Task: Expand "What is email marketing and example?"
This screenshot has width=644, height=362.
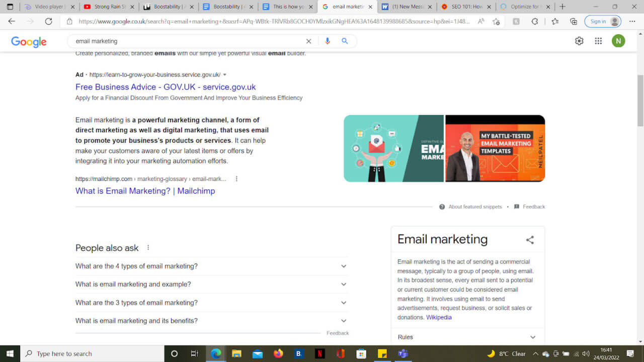Action: click(x=212, y=285)
